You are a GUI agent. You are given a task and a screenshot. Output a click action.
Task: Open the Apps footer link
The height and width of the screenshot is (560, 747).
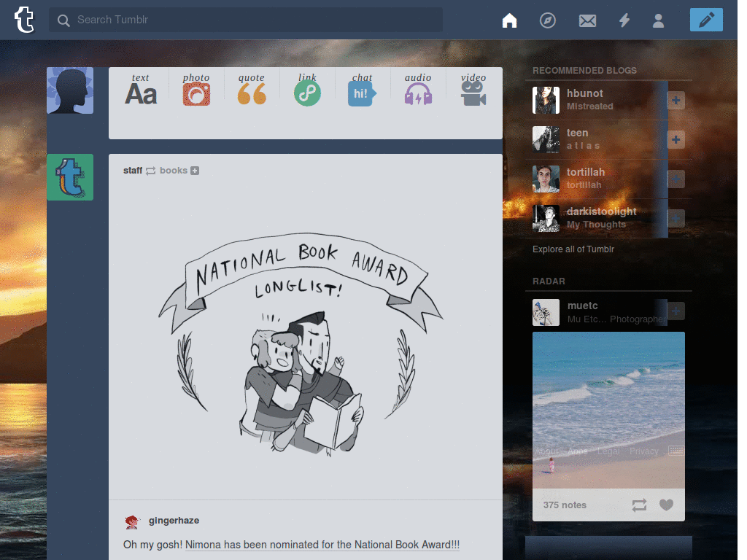[x=578, y=451]
